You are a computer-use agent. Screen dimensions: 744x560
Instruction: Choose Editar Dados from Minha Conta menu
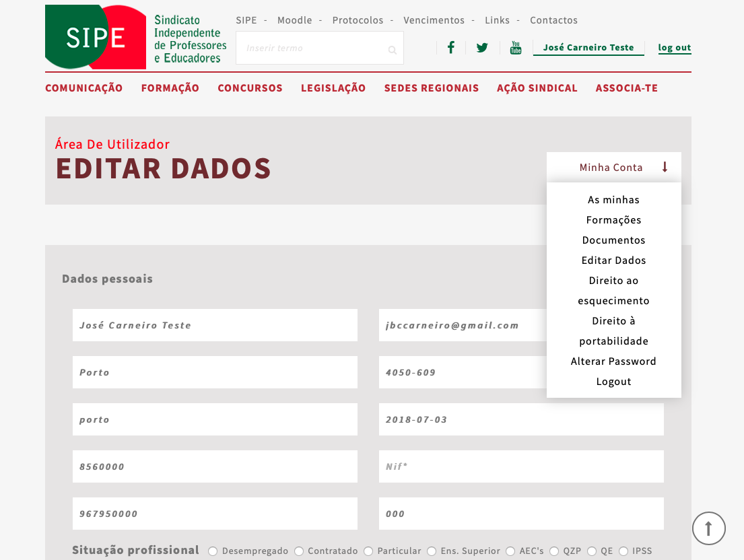[x=613, y=260]
